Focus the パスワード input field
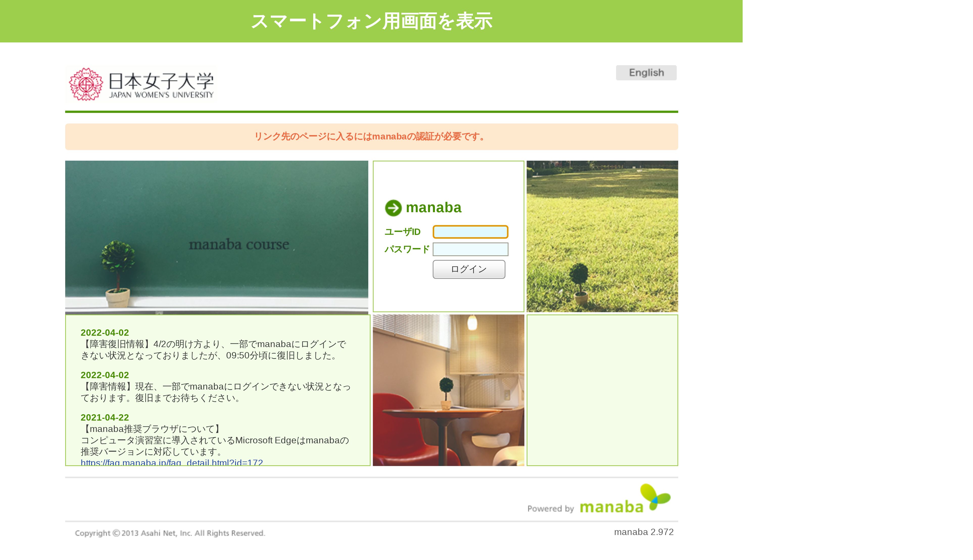973x560 pixels. [x=470, y=249]
